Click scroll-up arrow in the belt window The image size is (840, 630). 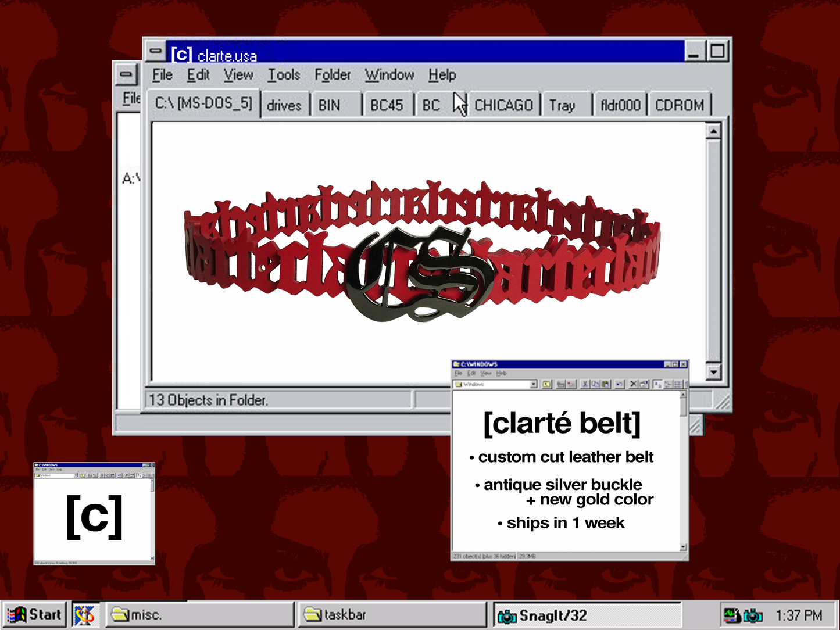click(x=683, y=395)
